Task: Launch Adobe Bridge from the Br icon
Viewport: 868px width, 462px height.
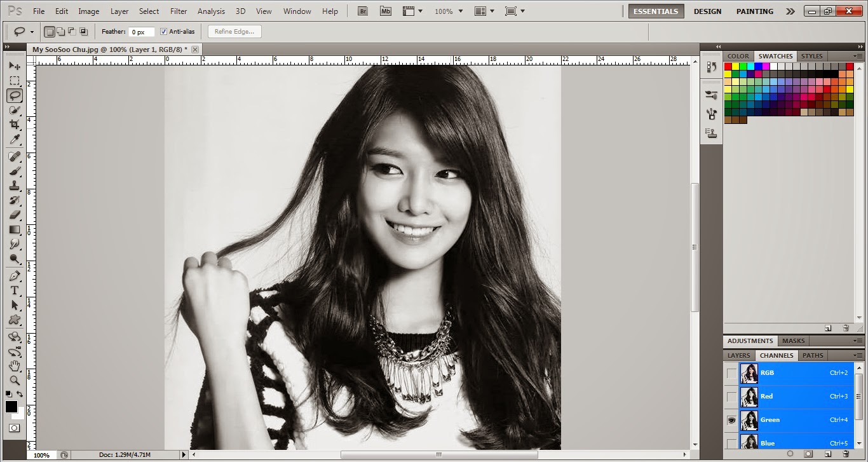Action: pos(363,11)
